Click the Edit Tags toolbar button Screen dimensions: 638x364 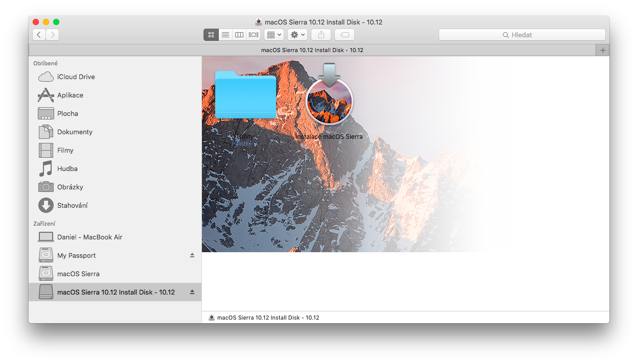pyautogui.click(x=345, y=35)
